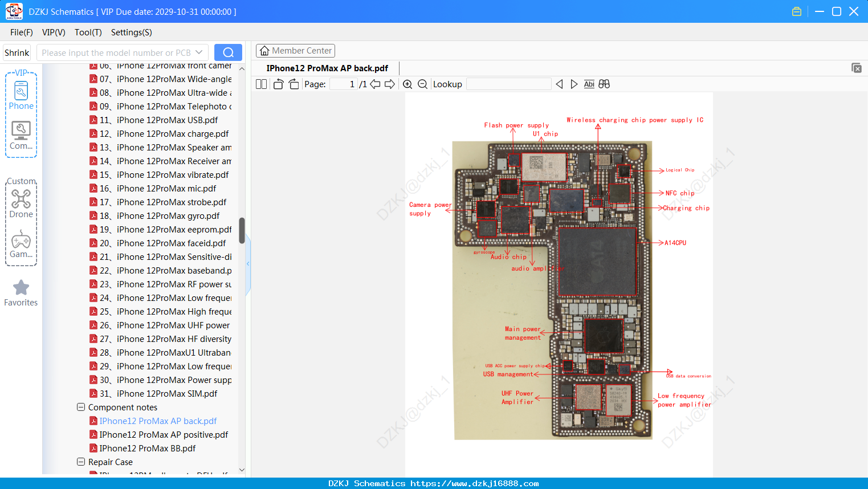Open the Settings(S) menu
The height and width of the screenshot is (489, 868).
click(x=132, y=32)
